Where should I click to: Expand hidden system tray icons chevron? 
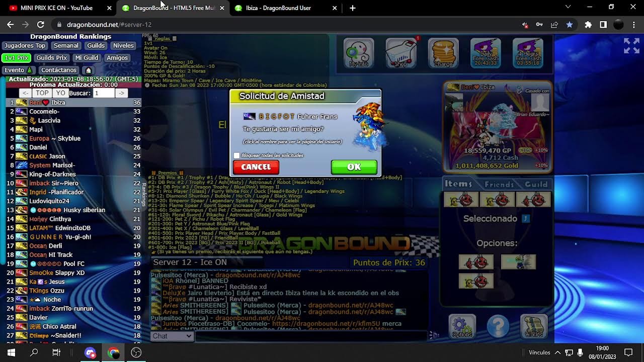click(x=557, y=352)
